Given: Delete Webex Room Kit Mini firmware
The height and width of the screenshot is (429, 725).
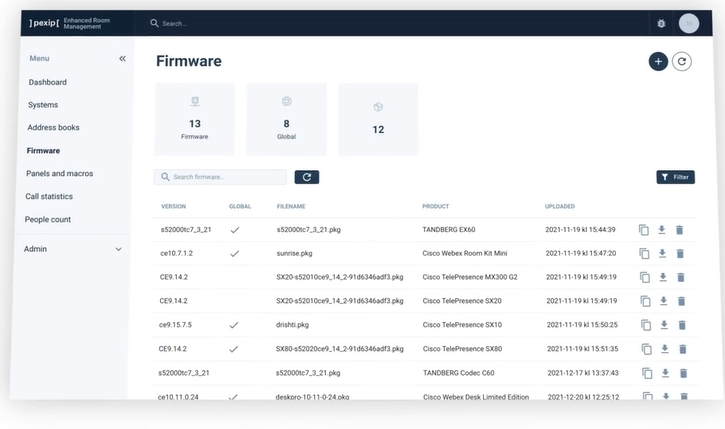Looking at the screenshot, I should pyautogui.click(x=680, y=253).
